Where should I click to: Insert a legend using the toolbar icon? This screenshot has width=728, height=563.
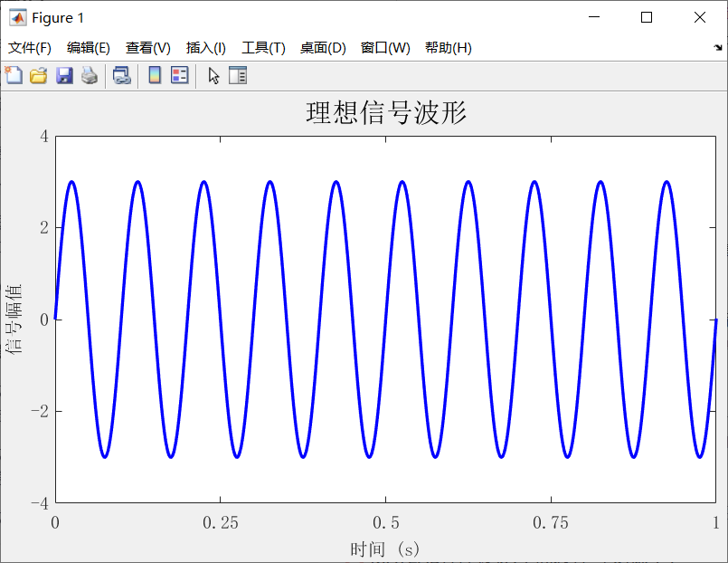180,75
